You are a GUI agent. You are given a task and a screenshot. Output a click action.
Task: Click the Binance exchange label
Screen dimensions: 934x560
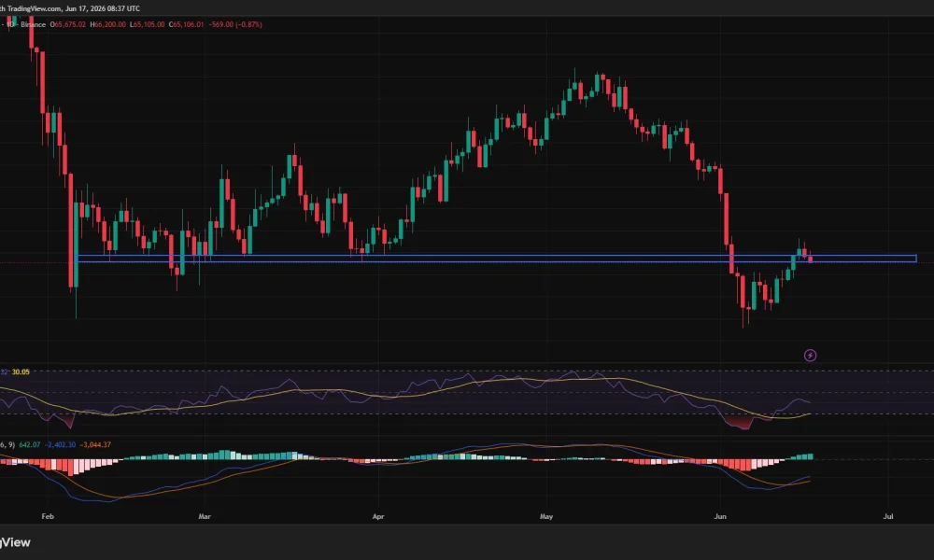pyautogui.click(x=33, y=24)
